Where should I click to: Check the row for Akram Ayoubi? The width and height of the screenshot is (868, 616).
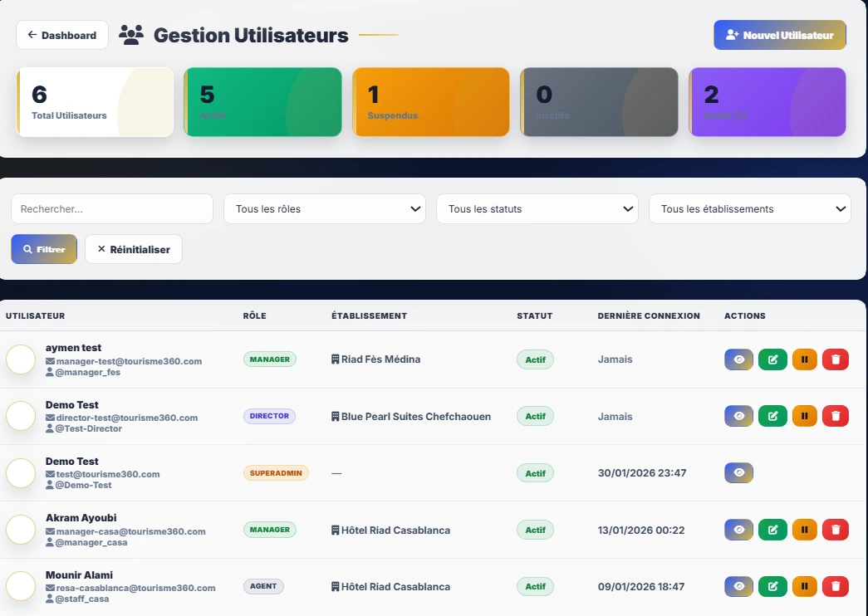pos(21,529)
